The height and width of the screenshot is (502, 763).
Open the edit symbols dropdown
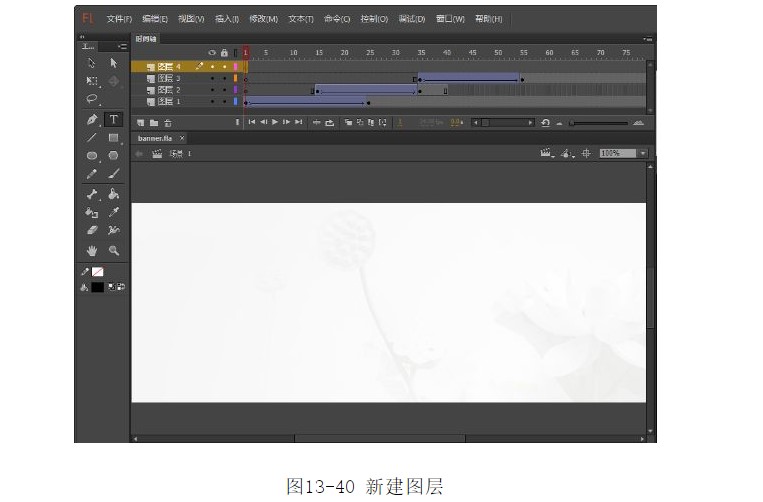(567, 153)
